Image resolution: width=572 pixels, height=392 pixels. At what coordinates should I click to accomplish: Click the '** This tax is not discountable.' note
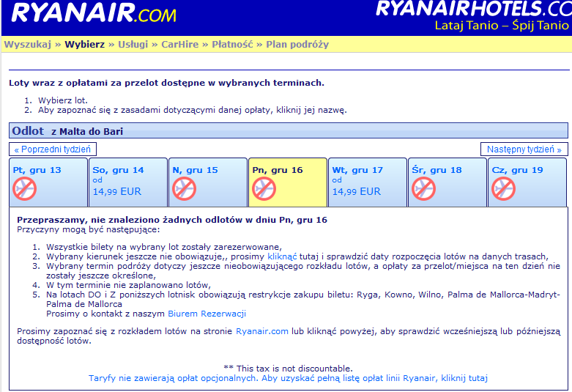288,369
